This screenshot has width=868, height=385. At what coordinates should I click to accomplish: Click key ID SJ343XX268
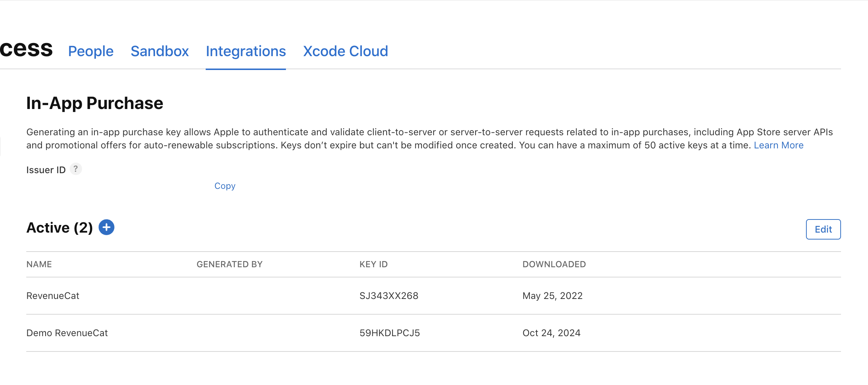click(x=389, y=296)
